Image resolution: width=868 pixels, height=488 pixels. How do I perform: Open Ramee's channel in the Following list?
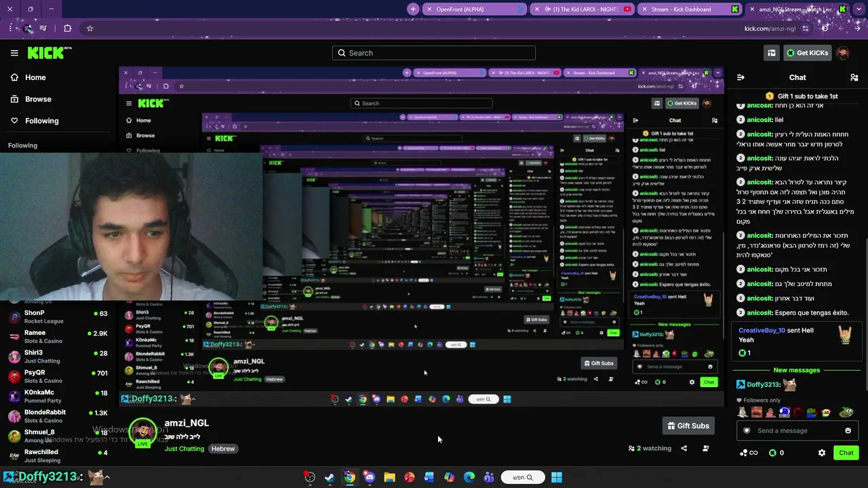tap(58, 336)
